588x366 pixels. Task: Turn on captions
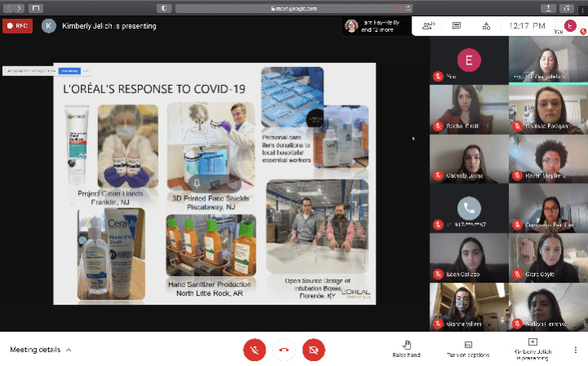tap(468, 349)
